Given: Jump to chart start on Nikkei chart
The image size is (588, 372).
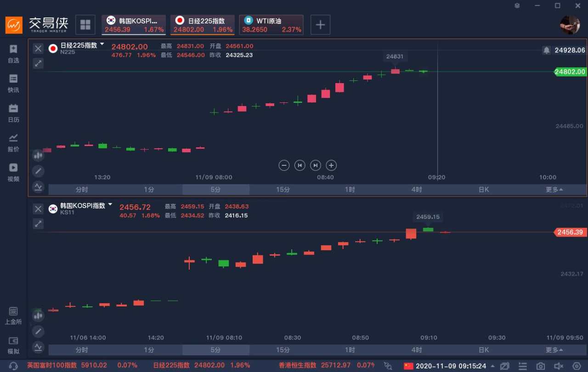Looking at the screenshot, I should tap(300, 165).
